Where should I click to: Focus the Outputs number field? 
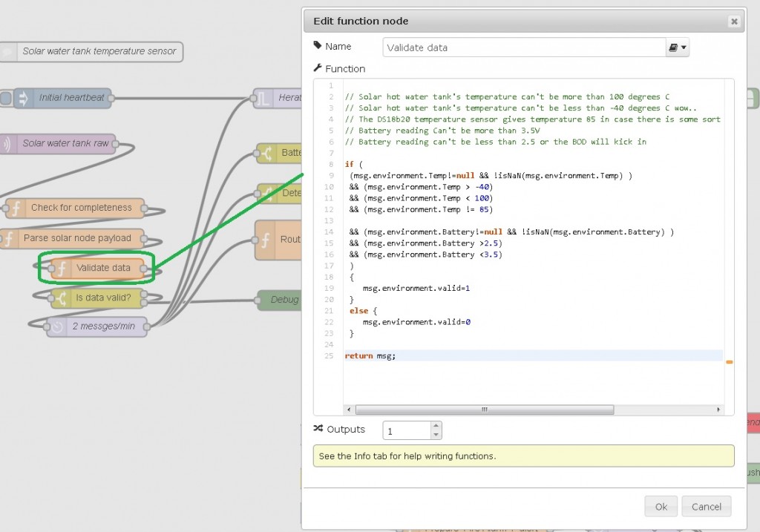[407, 430]
